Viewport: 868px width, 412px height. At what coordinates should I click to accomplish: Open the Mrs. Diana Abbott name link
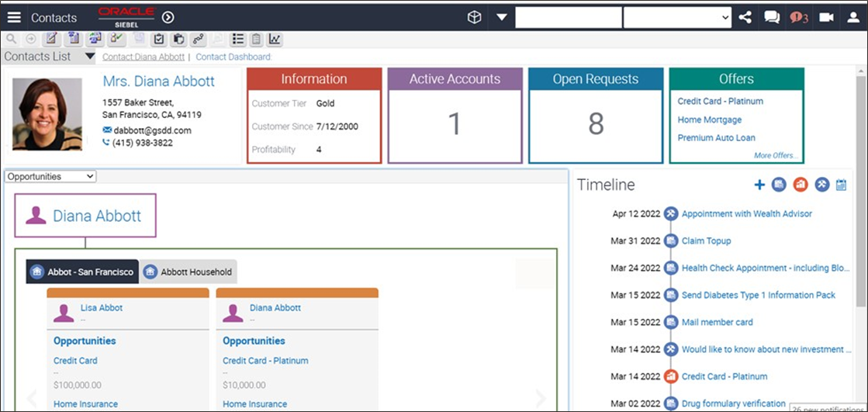(159, 81)
